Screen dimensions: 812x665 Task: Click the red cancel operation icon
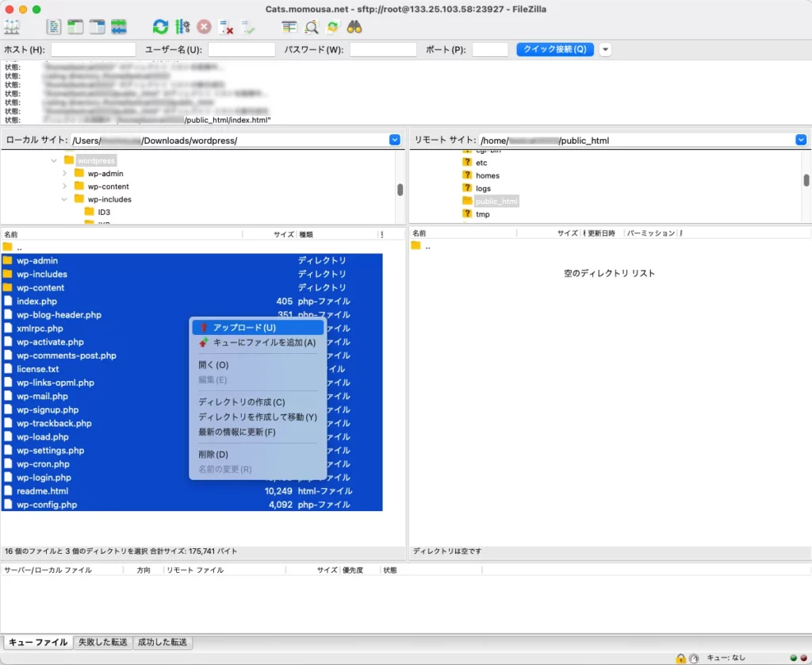pos(205,27)
